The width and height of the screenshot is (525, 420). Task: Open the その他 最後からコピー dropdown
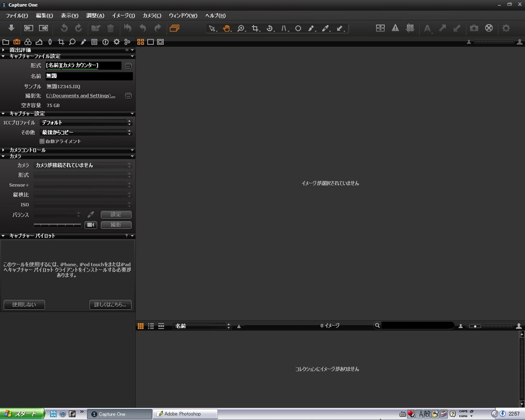(x=86, y=132)
